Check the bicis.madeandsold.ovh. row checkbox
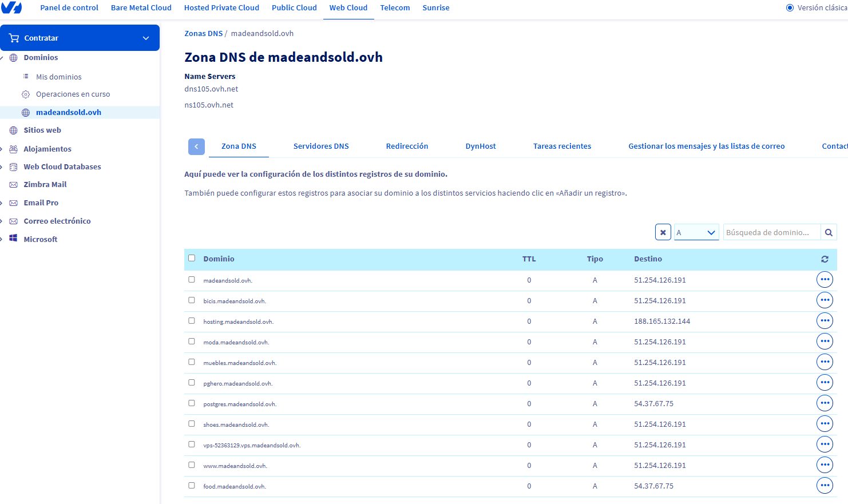The height and width of the screenshot is (504, 848). coord(192,300)
